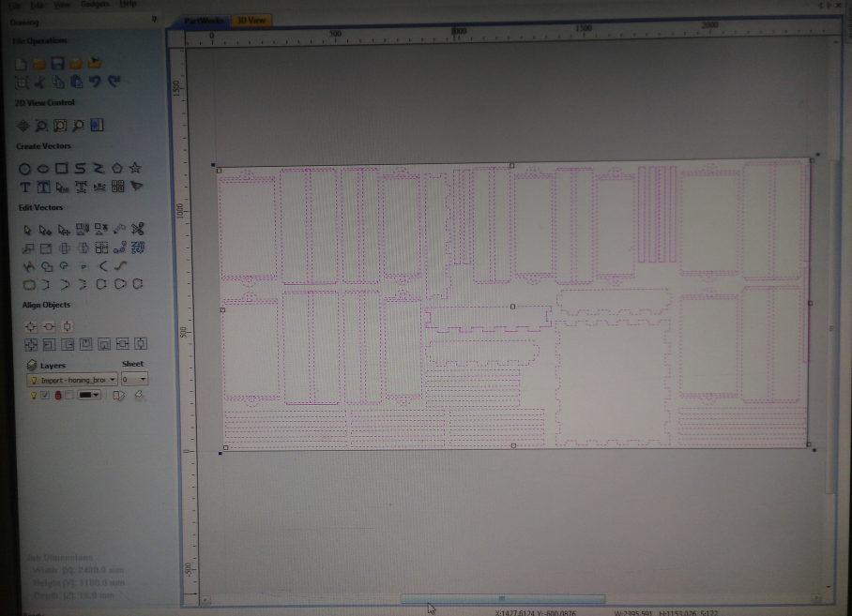This screenshot has width=852, height=616.
Task: Open the job setup icon
Action: pyautogui.click(x=22, y=83)
